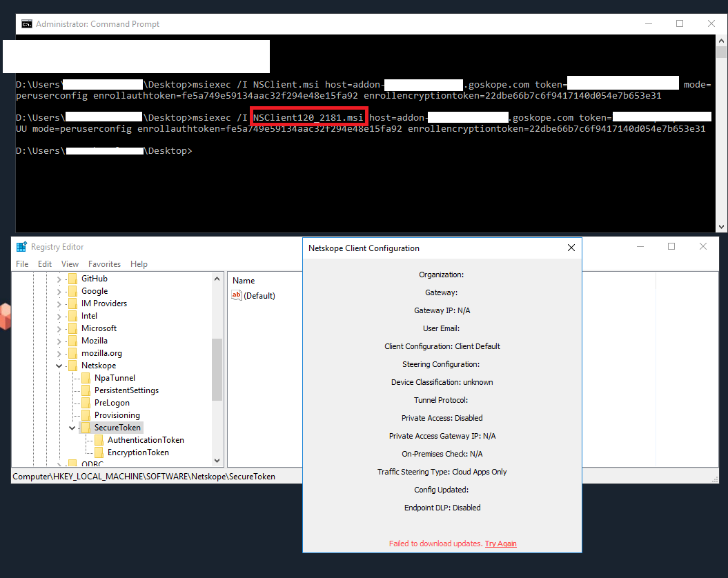Click the registry tree scrollbar thumb
This screenshot has height=578, width=728.
pos(217,370)
